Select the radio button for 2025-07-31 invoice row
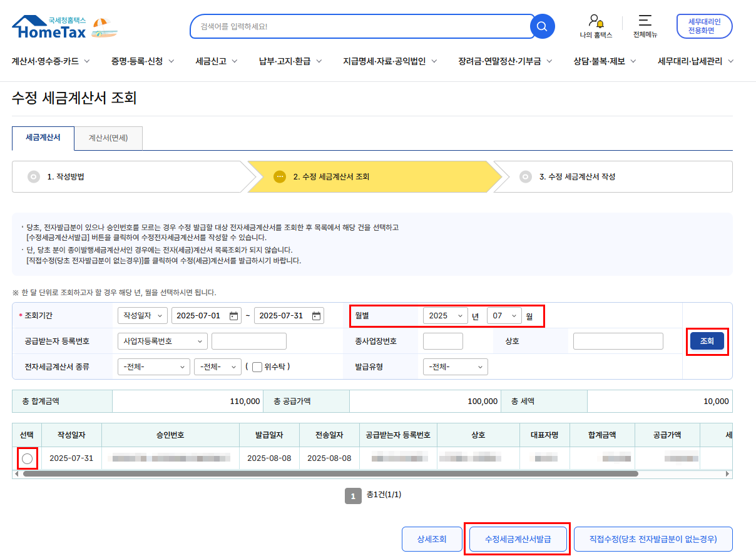The height and width of the screenshot is (556, 756). pos(27,458)
